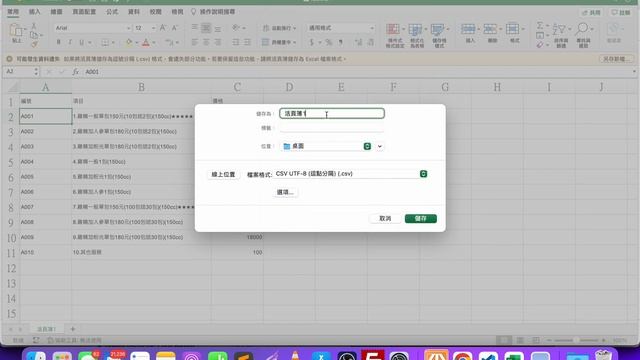The height and width of the screenshot is (360, 640).
Task: Click the green Save button in dialog
Action: point(420,218)
